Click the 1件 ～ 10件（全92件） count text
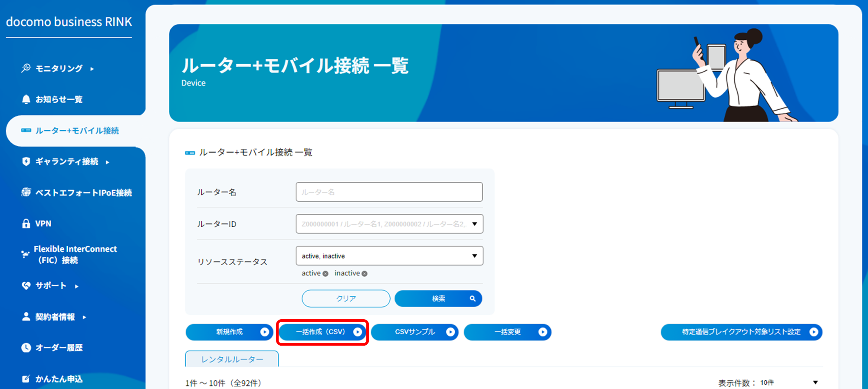Screen dimensions: 868x389 click(x=224, y=383)
